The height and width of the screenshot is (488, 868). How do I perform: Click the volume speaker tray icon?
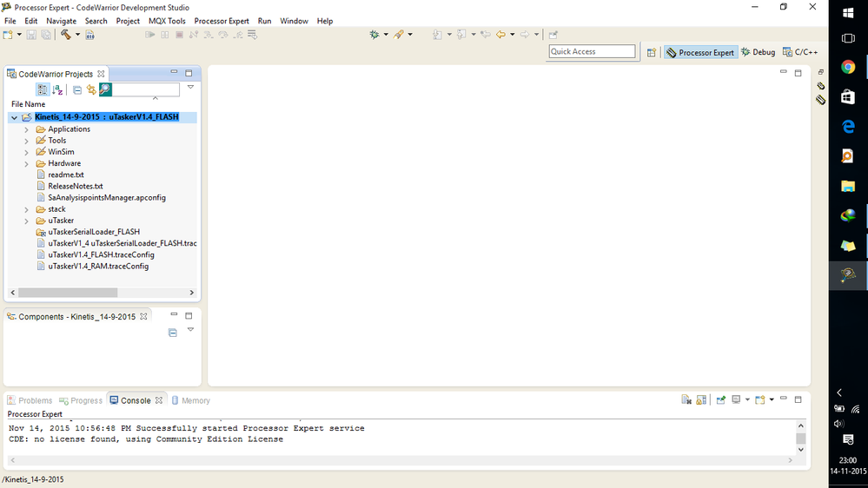click(839, 424)
